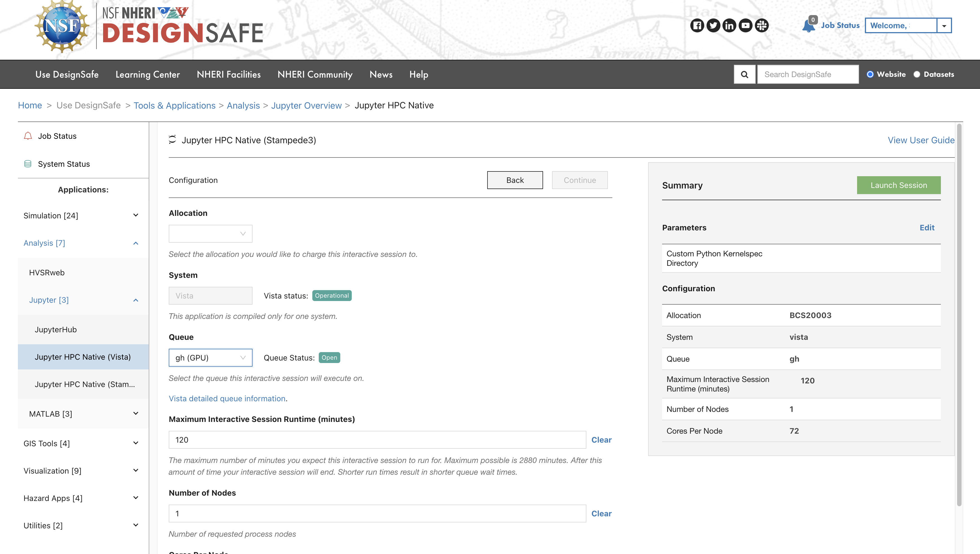
Task: Open the Slack community icon
Action: [761, 25]
